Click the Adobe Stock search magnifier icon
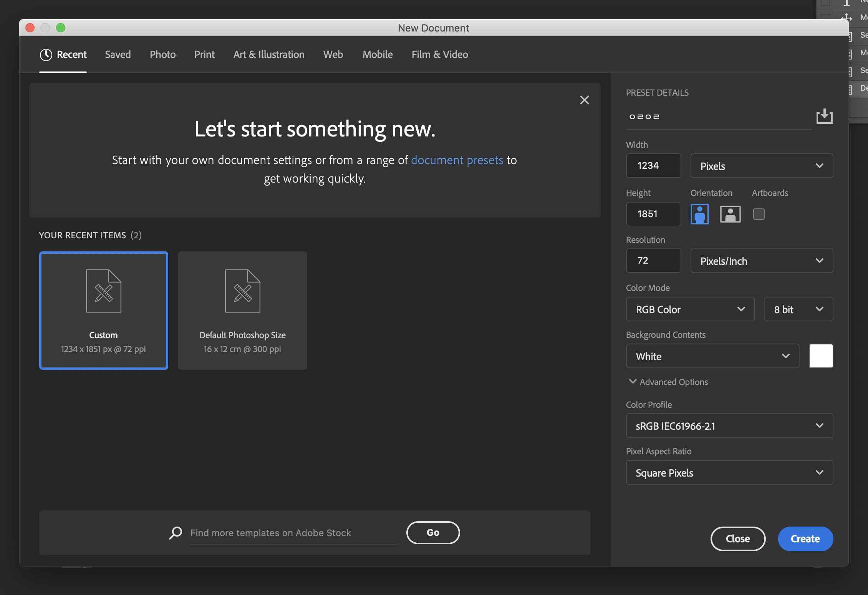 tap(176, 533)
